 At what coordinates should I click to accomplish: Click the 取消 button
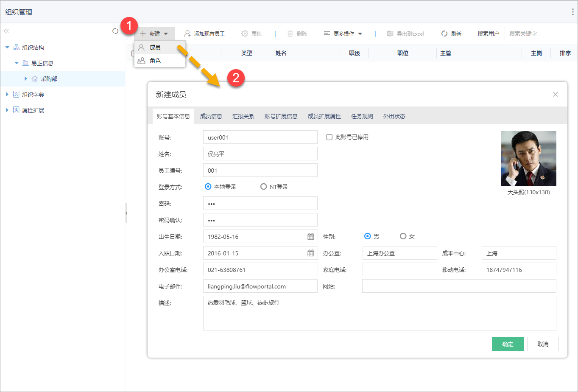543,344
